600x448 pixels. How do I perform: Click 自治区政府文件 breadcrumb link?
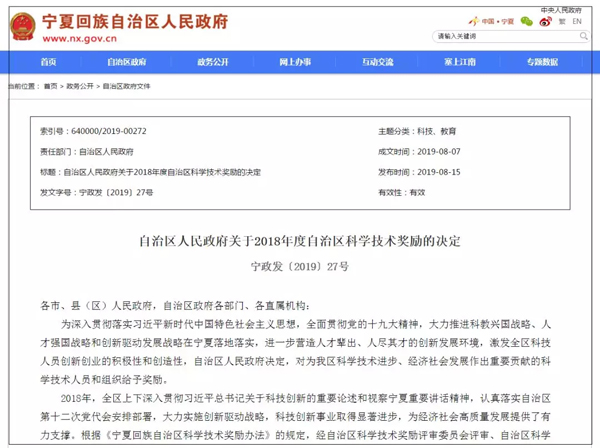coord(125,87)
